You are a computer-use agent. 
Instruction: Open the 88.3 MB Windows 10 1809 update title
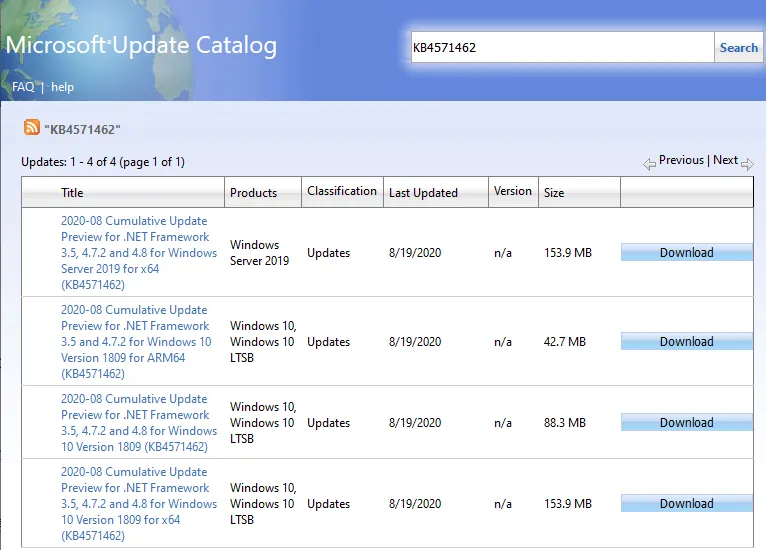(x=139, y=423)
